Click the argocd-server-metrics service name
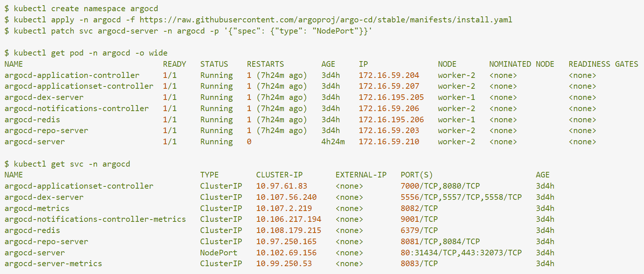The image size is (644, 274). (53, 264)
